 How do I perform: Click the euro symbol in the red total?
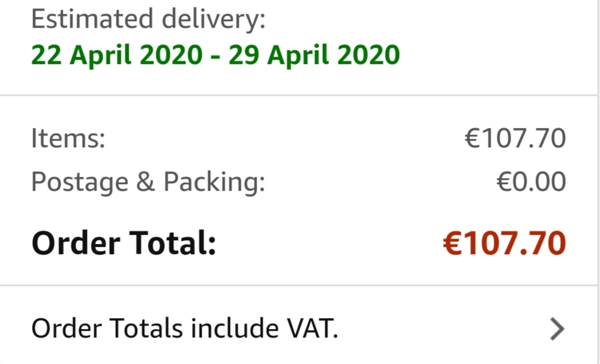[452, 244]
